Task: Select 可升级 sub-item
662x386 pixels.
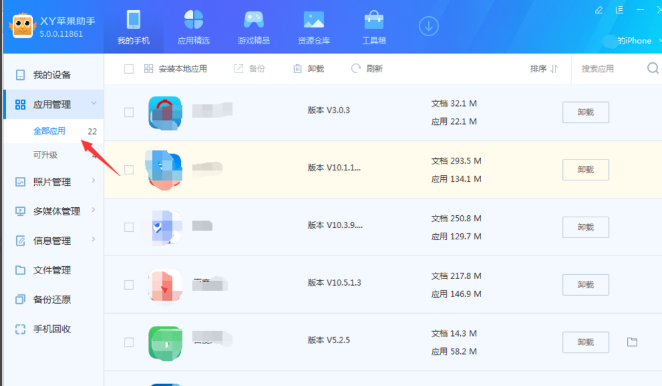Action: (45, 155)
